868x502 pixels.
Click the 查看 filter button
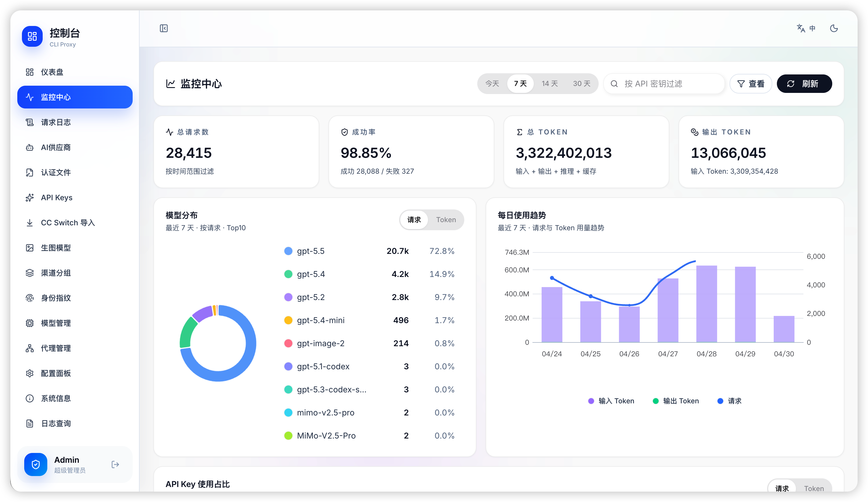tap(751, 84)
